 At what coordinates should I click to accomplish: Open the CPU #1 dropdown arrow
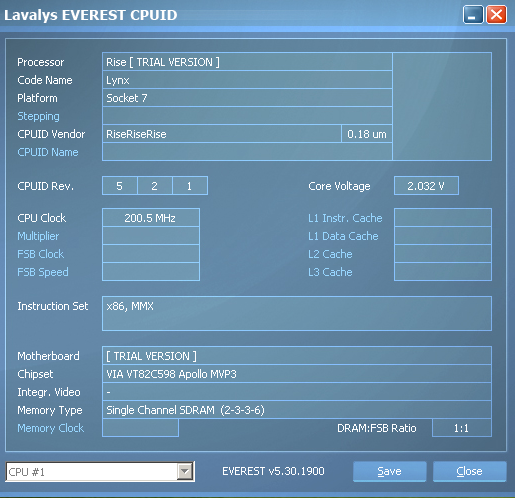click(x=185, y=471)
